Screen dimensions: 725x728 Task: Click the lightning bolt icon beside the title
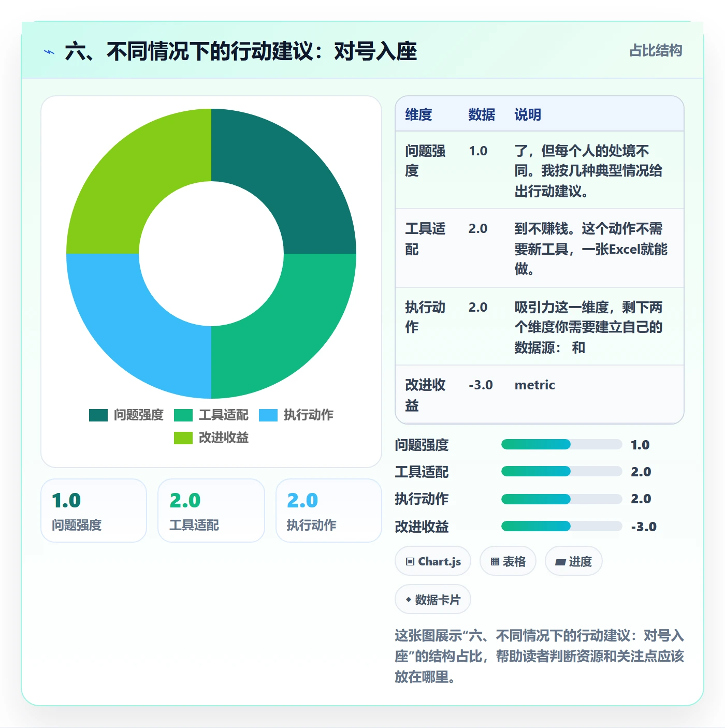pos(49,52)
